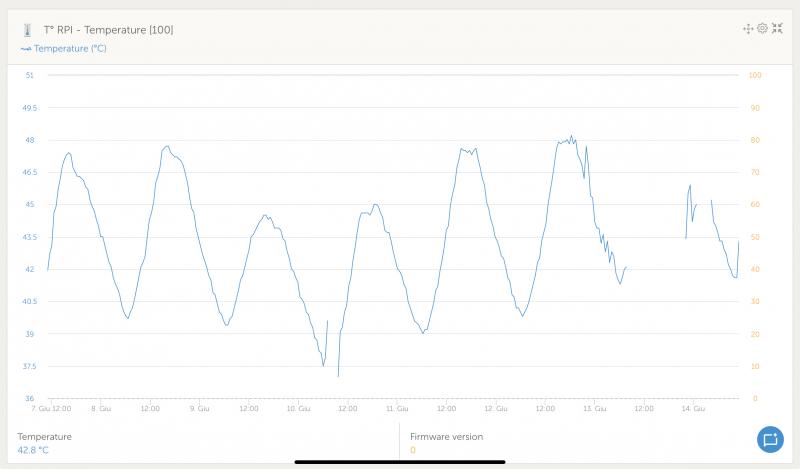Toggle the Temperature (°C) series legend

70,48
